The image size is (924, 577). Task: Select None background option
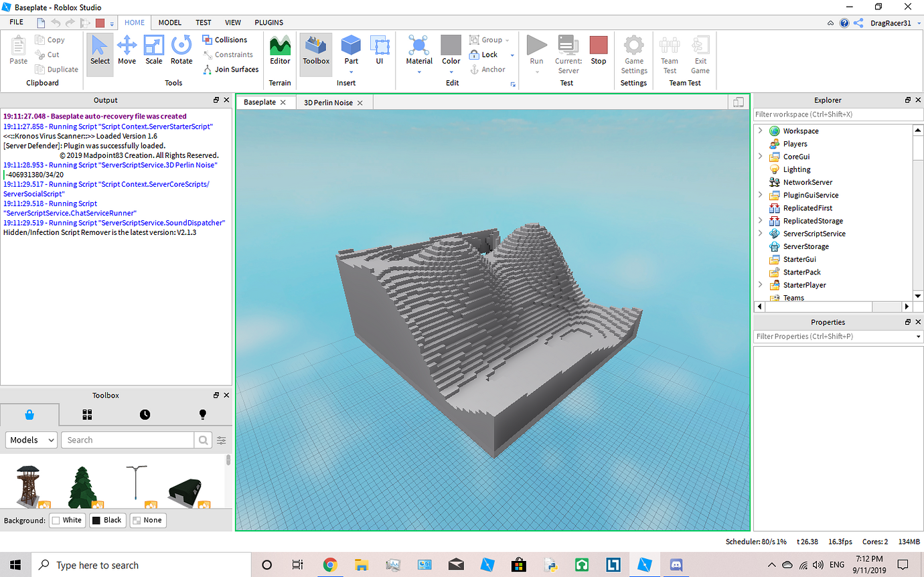tap(147, 520)
